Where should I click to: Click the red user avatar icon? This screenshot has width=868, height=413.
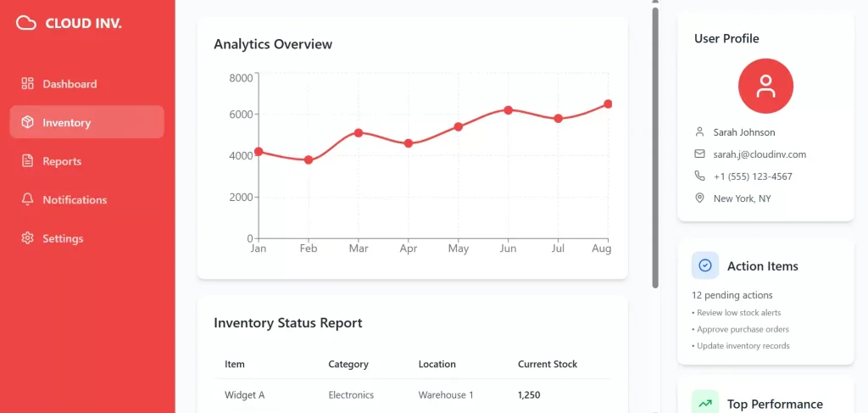coord(765,86)
